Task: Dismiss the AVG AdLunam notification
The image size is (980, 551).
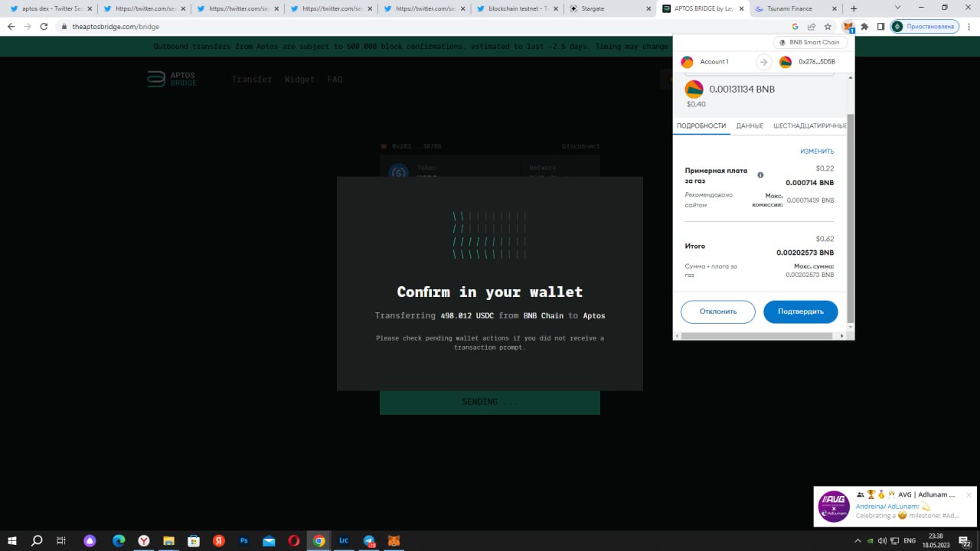Action: 969,495
